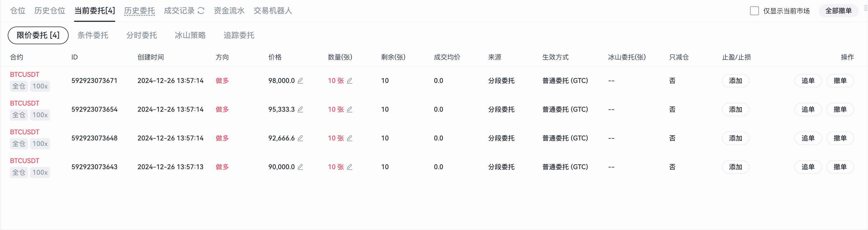Edit quantity pencil on the 90,000.0 order row
The height and width of the screenshot is (230, 868).
(x=349, y=167)
